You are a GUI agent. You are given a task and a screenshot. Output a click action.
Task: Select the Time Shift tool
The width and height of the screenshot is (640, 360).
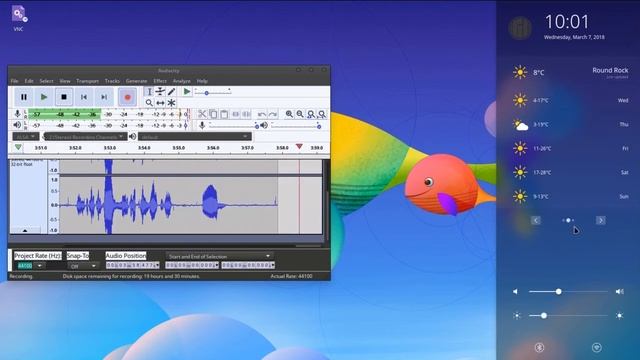coord(160,103)
